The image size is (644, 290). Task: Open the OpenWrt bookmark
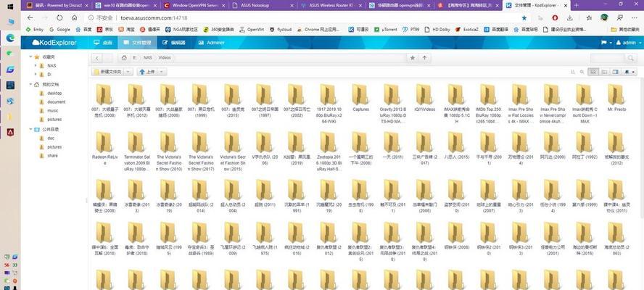pos(252,30)
